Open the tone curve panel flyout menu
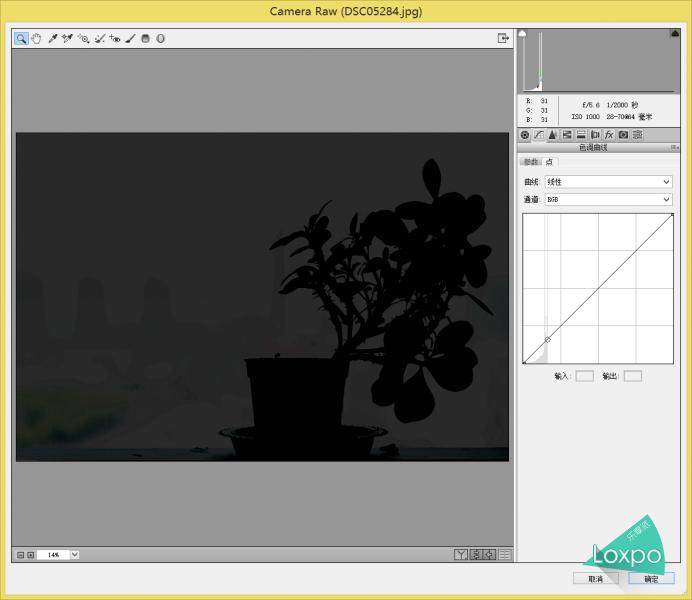The height and width of the screenshot is (600, 692). pyautogui.click(x=674, y=147)
